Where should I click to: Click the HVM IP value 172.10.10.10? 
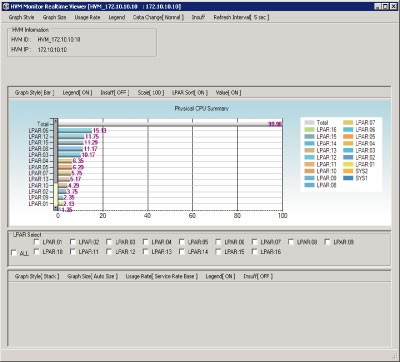(52, 50)
